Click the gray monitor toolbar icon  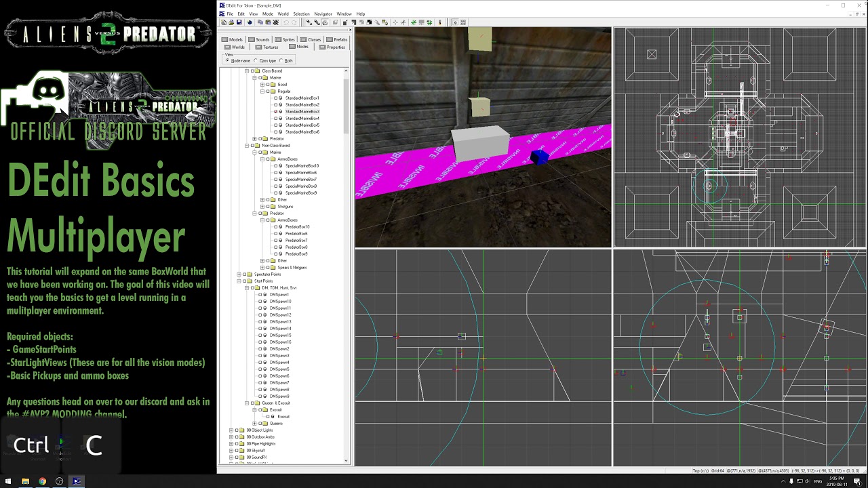click(x=421, y=22)
